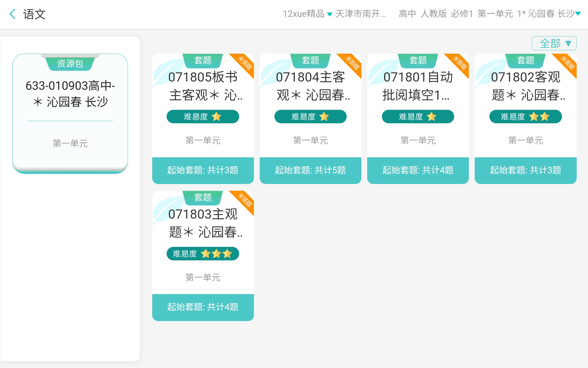588x368 pixels.
Task: Click the 套题 badge on 071804主客观 card
Action: (310, 60)
